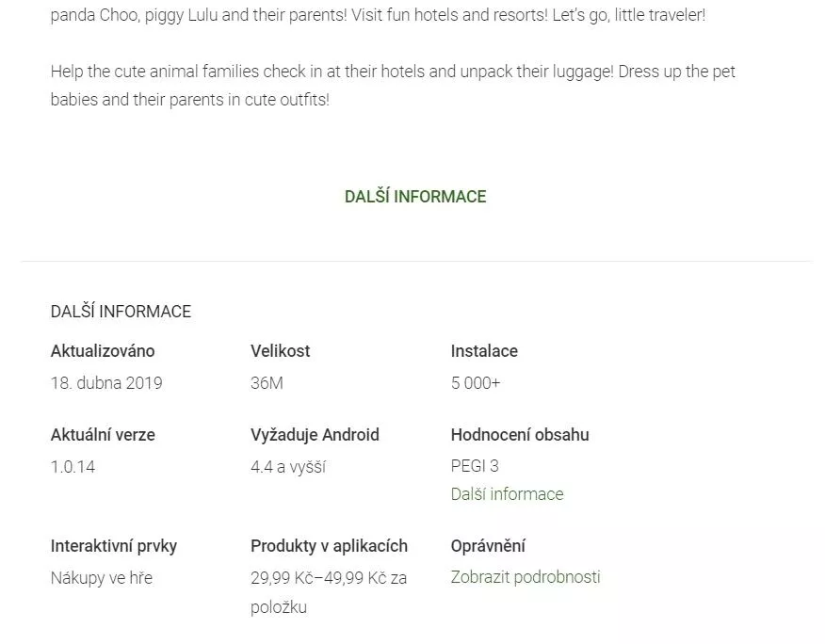Viewport: 825px width, 644px height.
Task: Open the Zobrazit podrobnosti permissions link
Action: pos(526,576)
